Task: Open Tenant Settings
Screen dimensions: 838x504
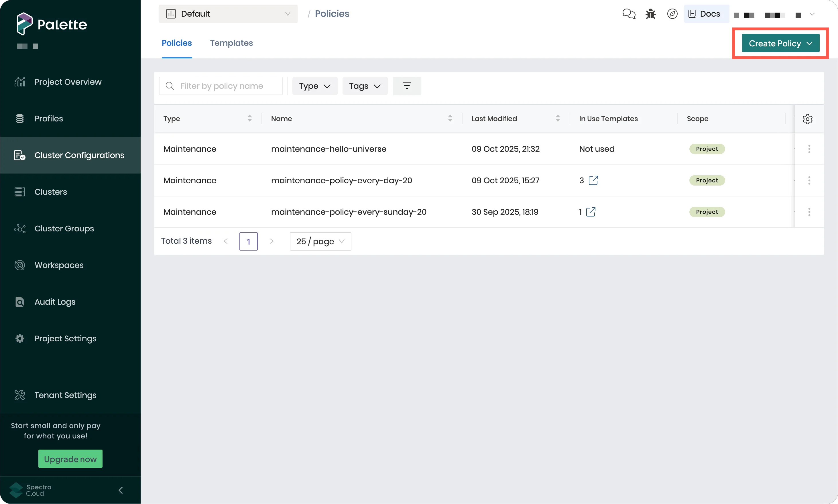Action: pos(66,395)
